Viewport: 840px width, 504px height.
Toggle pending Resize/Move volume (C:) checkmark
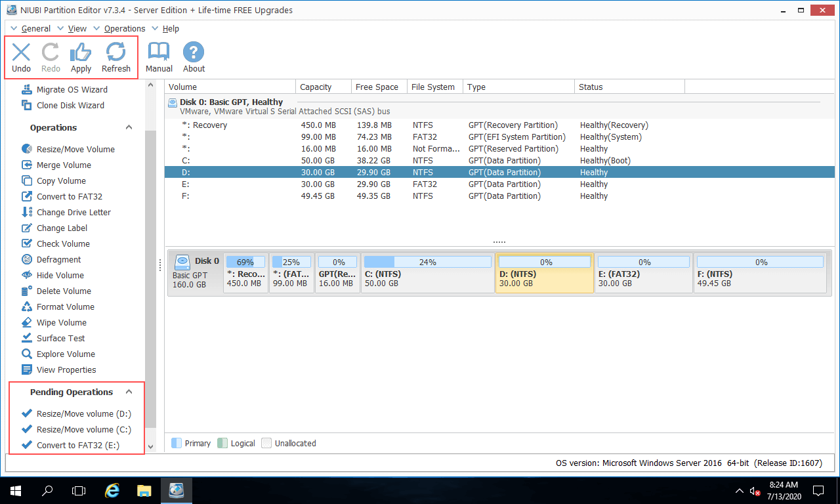[x=27, y=429]
